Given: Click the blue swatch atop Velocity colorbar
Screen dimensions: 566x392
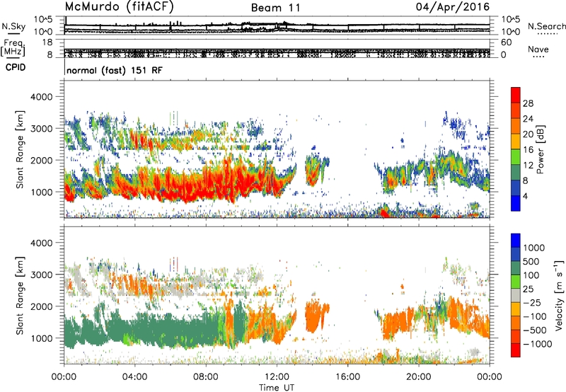Looking at the screenshot, I should point(516,241).
